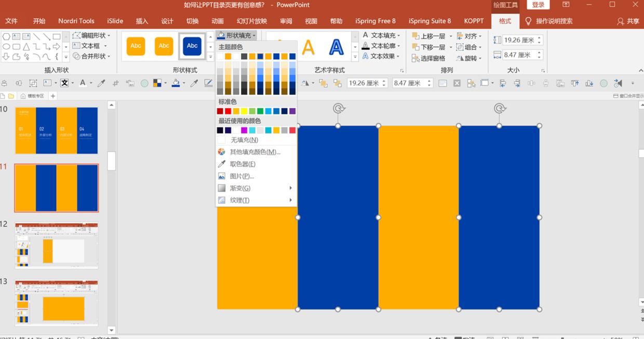This screenshot has width=644, height=339.
Task: Open the 模板专区 template tab
Action: (32, 96)
